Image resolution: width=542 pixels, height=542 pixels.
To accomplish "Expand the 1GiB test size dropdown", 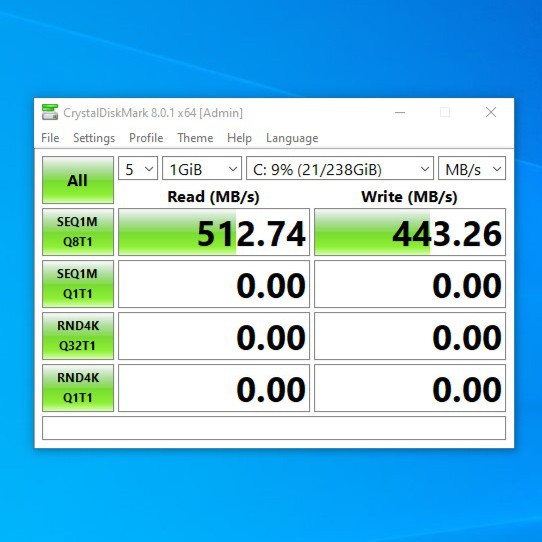I will 202,168.
